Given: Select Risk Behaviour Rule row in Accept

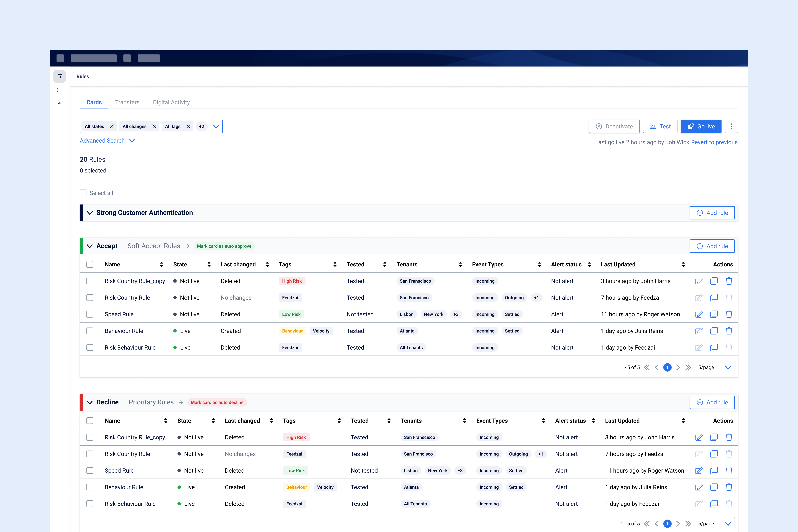Looking at the screenshot, I should [90, 347].
